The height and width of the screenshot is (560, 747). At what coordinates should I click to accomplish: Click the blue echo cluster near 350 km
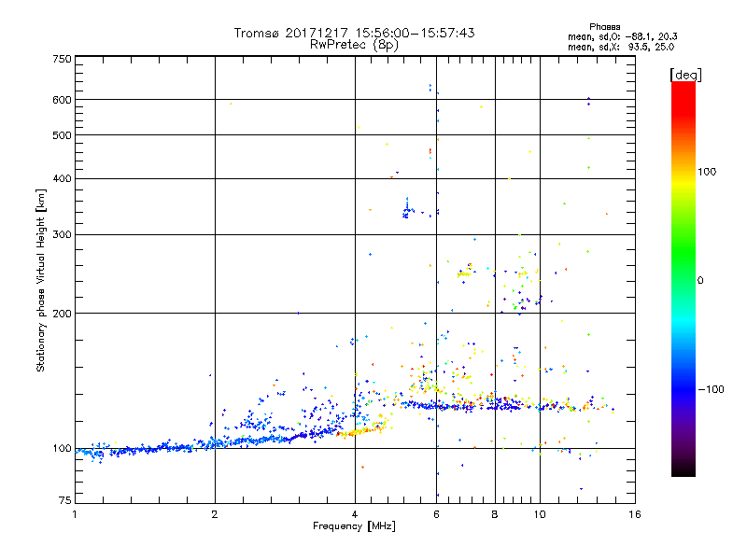pyautogui.click(x=407, y=210)
